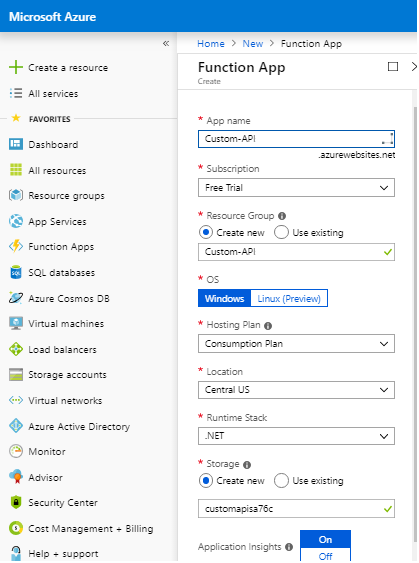Click the Storage accounts icon
The width and height of the screenshot is (419, 563).
(x=16, y=375)
